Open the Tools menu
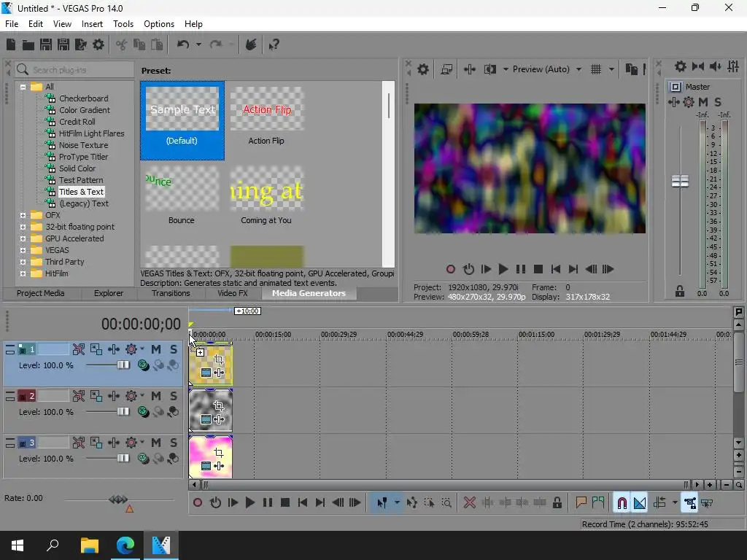747x560 pixels. pos(123,24)
